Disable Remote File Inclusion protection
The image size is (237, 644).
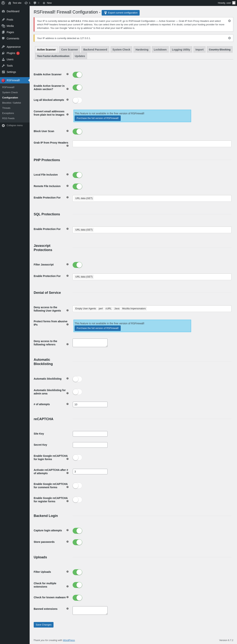click(x=77, y=186)
